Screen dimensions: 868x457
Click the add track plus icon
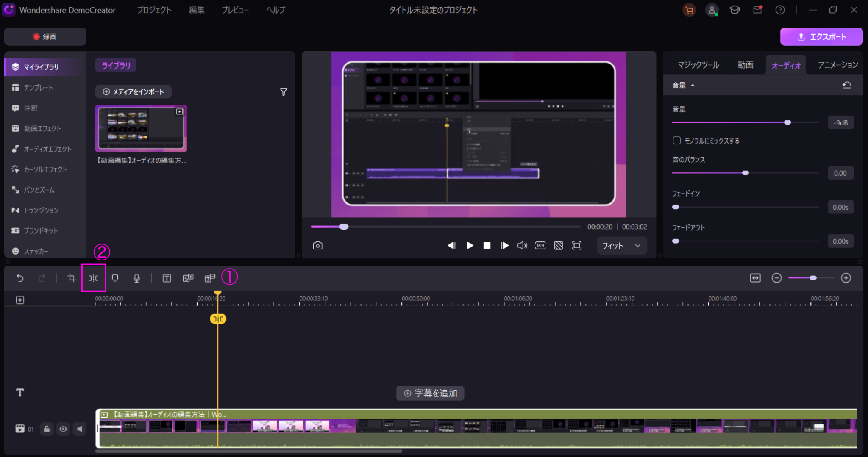[20, 300]
